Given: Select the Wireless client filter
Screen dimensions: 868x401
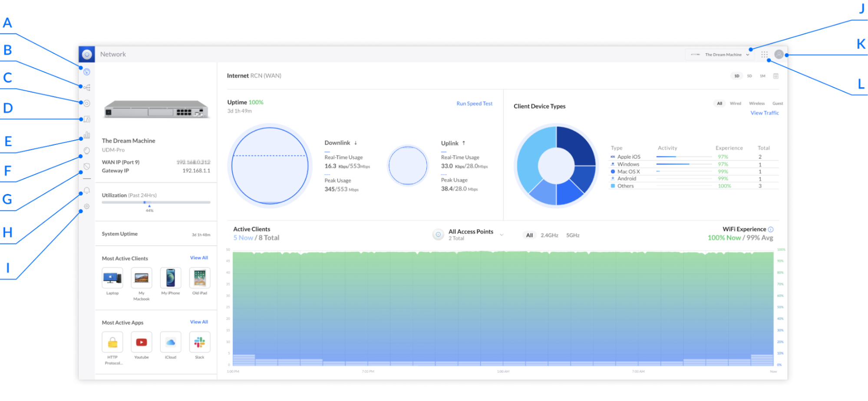Looking at the screenshot, I should 757,103.
